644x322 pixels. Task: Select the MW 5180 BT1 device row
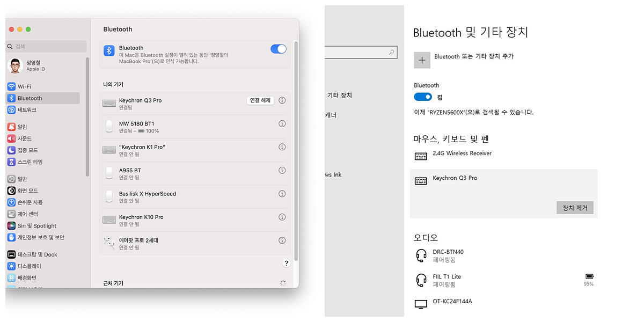pos(195,127)
